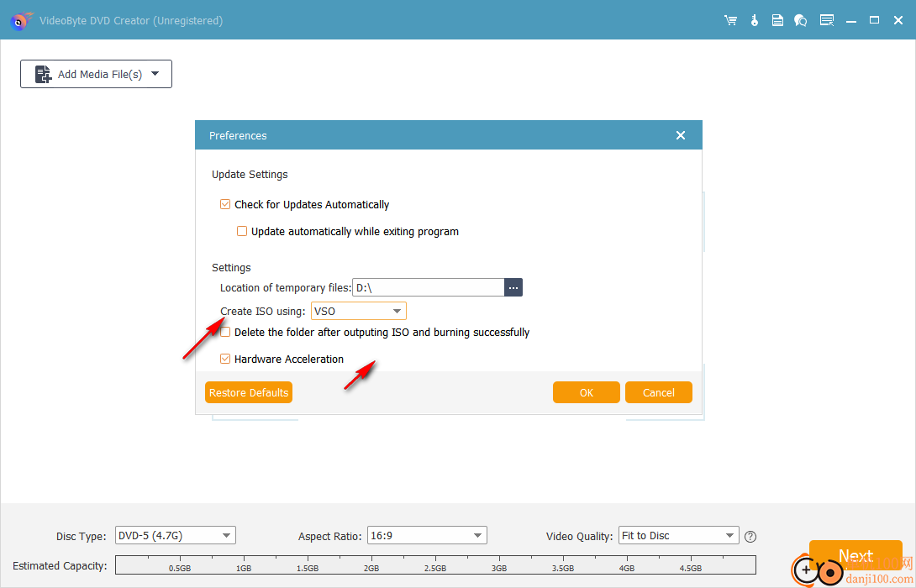
Task: Click the Disc Type label
Action: click(82, 537)
